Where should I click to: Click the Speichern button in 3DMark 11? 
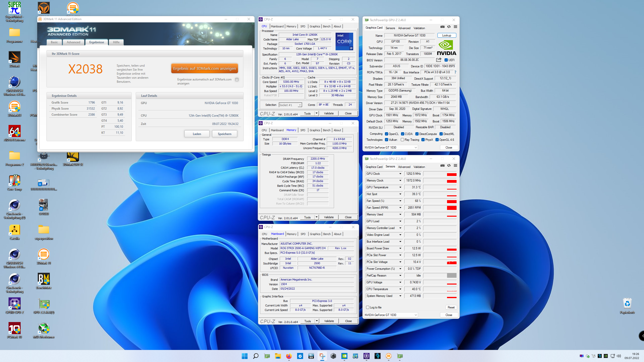(225, 134)
